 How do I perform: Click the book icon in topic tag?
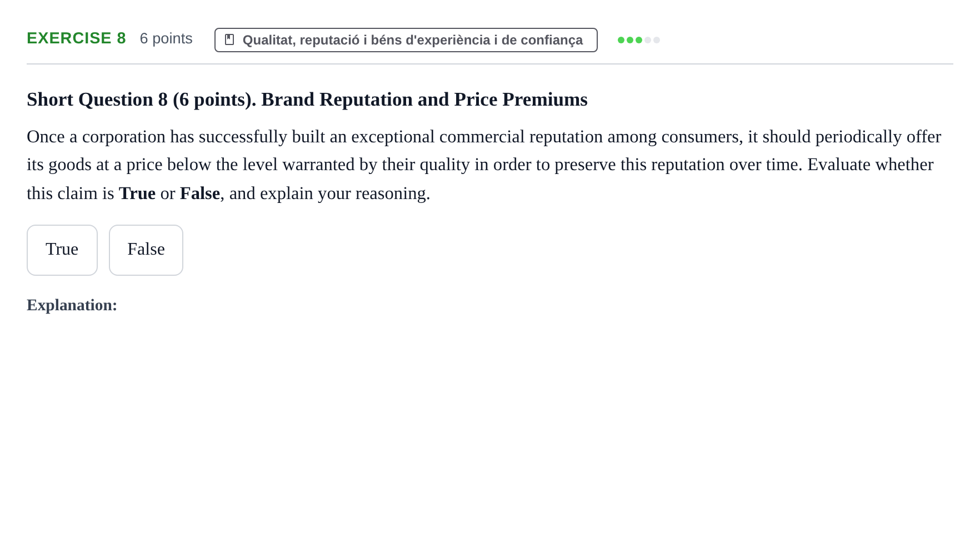(x=229, y=39)
